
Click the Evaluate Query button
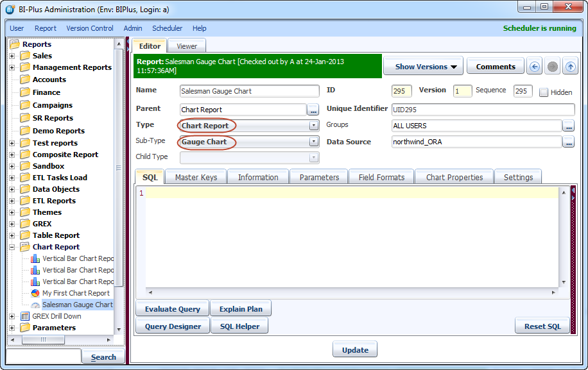click(172, 309)
